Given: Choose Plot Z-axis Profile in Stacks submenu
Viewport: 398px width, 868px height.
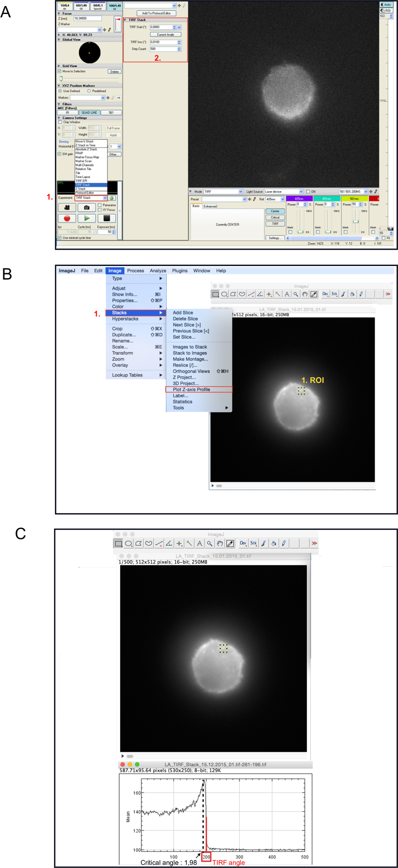Looking at the screenshot, I should (199, 390).
